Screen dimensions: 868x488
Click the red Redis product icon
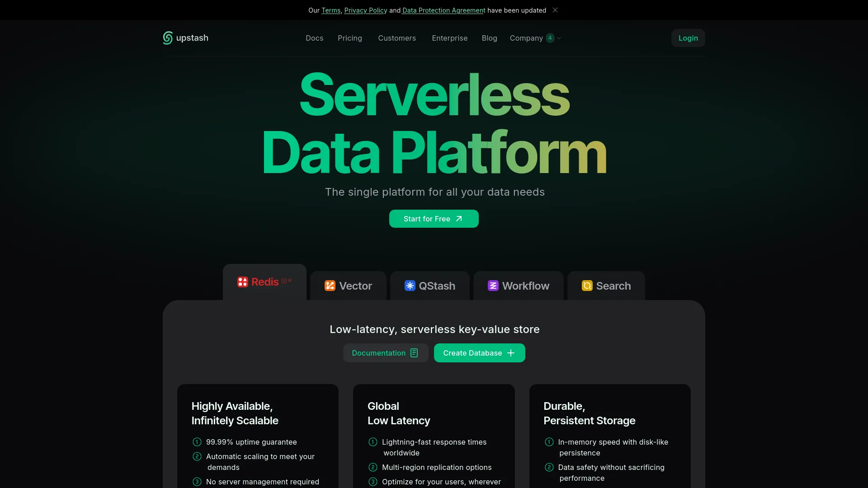[x=243, y=282]
